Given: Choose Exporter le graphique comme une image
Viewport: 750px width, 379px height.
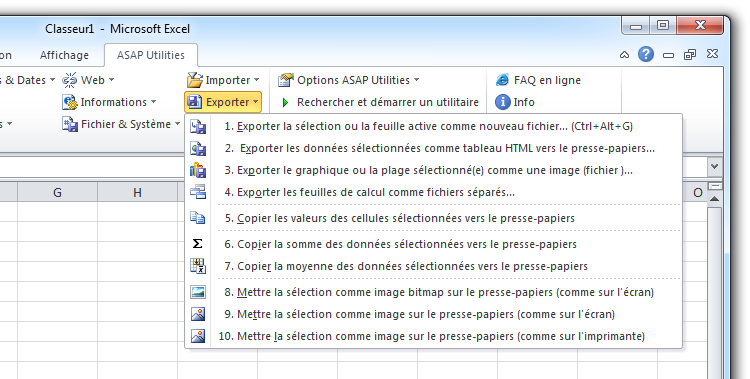Looking at the screenshot, I should click(433, 170).
